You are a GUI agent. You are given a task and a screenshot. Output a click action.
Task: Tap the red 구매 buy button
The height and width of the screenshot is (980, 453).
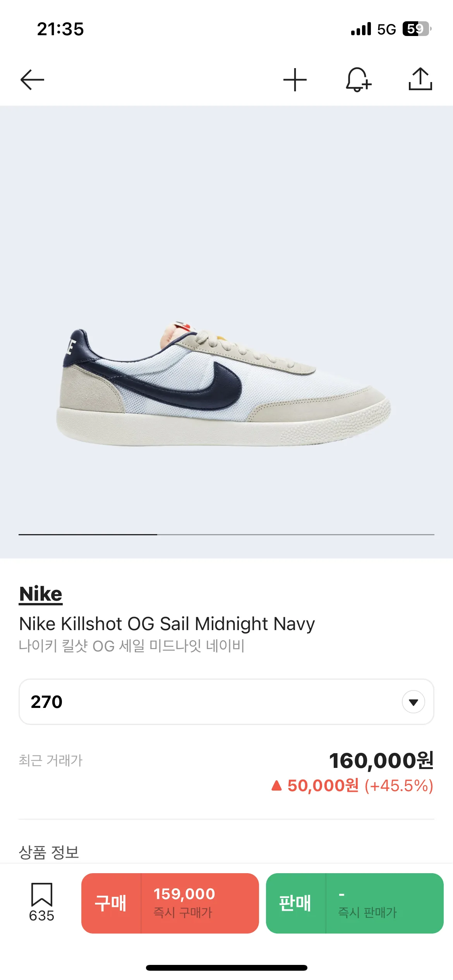coord(111,903)
